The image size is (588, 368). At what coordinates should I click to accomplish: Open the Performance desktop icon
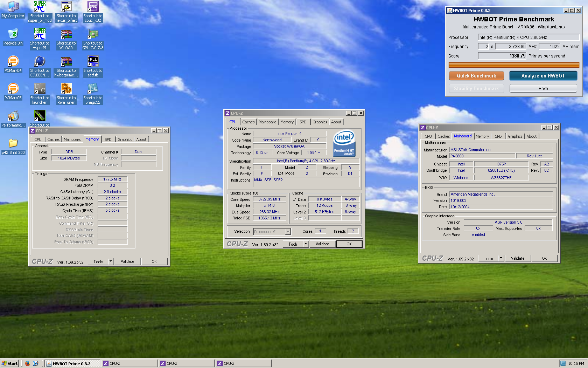pyautogui.click(x=13, y=119)
